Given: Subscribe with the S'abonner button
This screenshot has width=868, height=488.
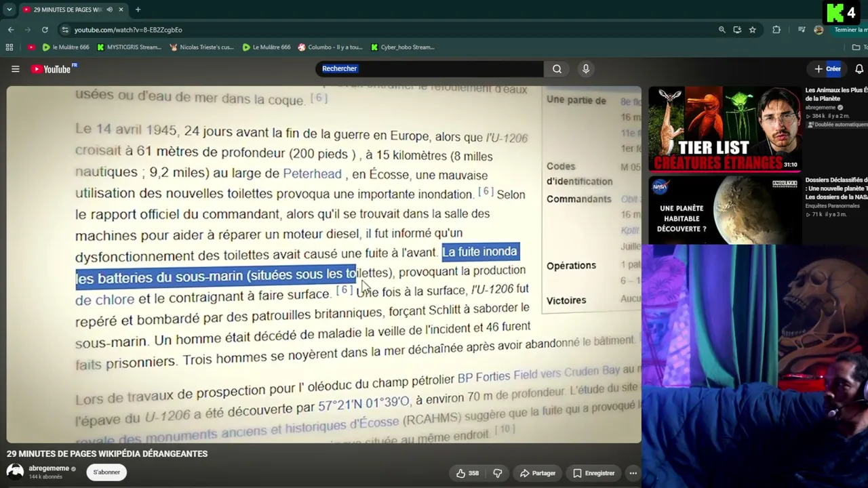Looking at the screenshot, I should [x=106, y=472].
